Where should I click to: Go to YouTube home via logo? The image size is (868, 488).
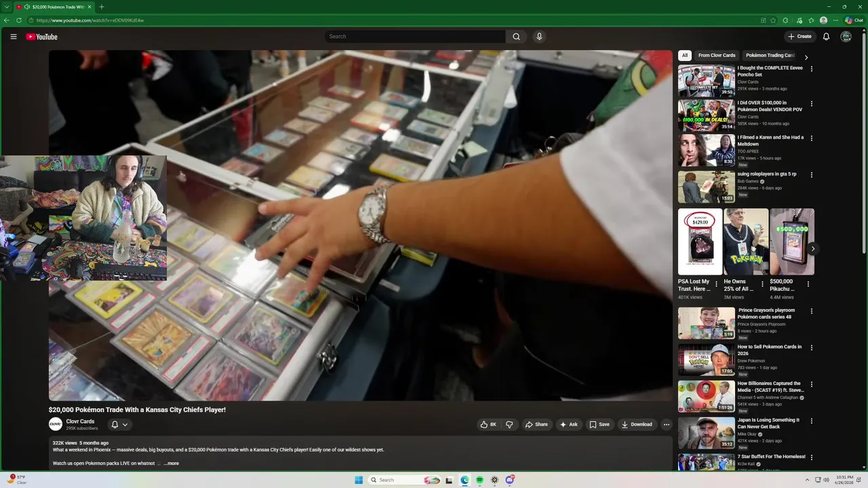pos(42,37)
